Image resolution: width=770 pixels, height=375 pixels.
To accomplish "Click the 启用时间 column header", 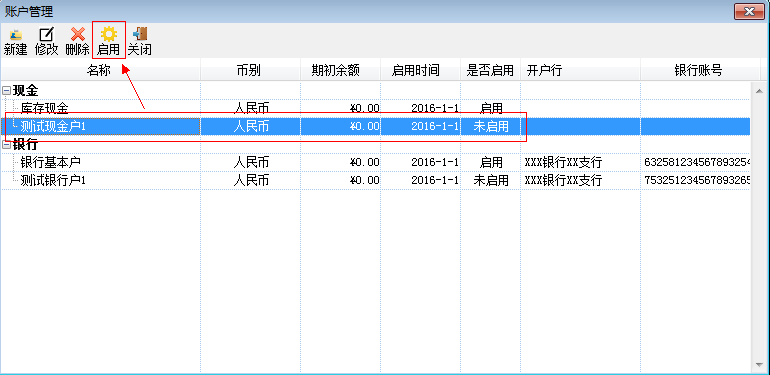I will (420, 70).
